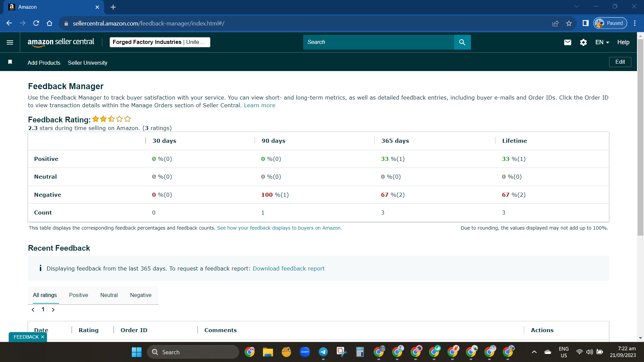This screenshot has width=644, height=362.
Task: Click the feedback star rating
Action: click(x=111, y=119)
